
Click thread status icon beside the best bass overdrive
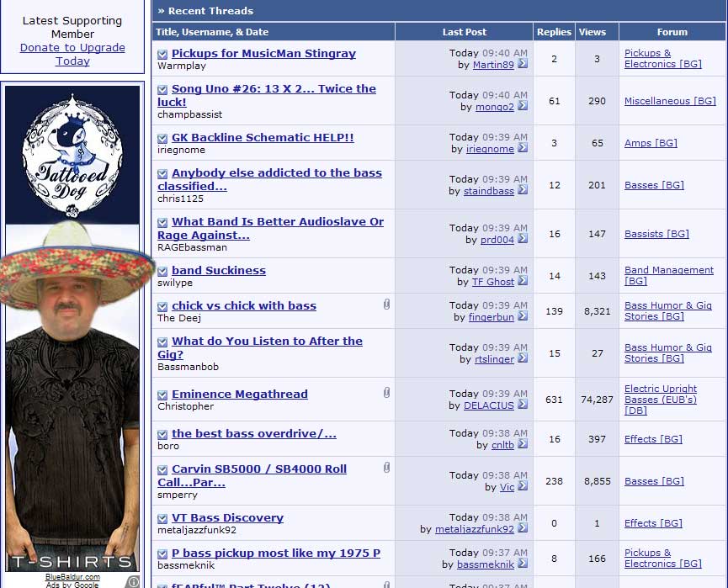coord(162,434)
